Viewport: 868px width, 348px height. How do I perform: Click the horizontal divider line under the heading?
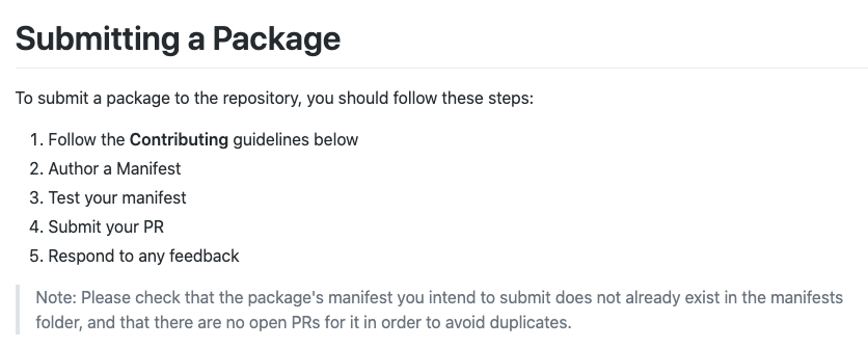[441, 68]
